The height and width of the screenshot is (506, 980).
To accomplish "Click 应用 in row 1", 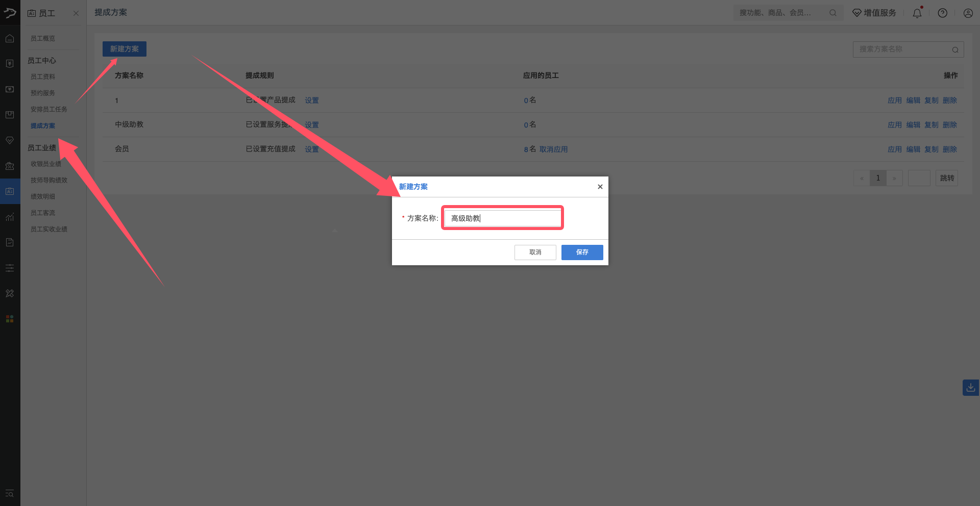I will pos(895,100).
